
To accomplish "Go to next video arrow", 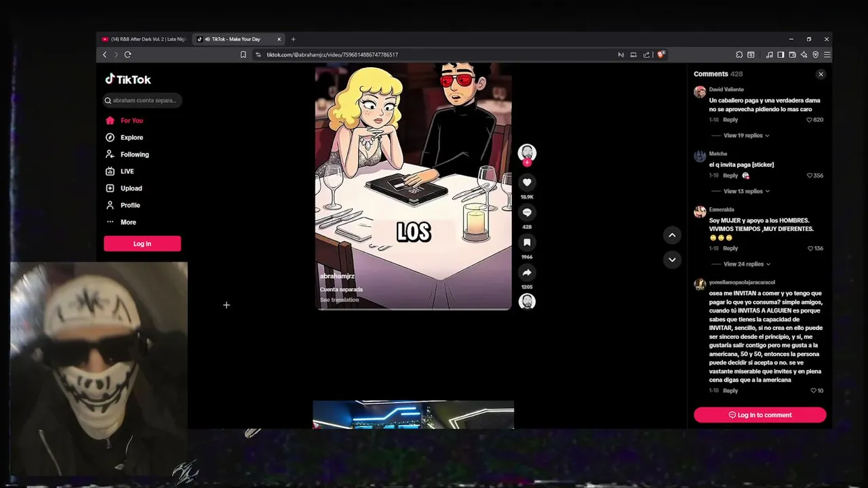I will tap(672, 260).
